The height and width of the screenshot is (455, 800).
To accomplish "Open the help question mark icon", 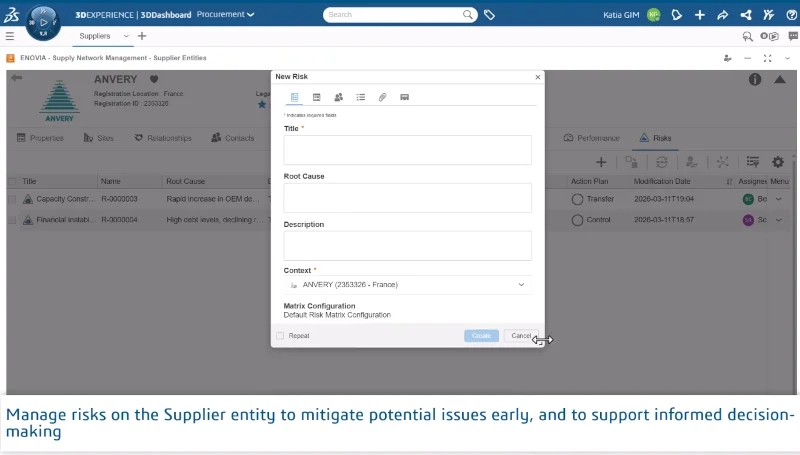I will (x=791, y=15).
